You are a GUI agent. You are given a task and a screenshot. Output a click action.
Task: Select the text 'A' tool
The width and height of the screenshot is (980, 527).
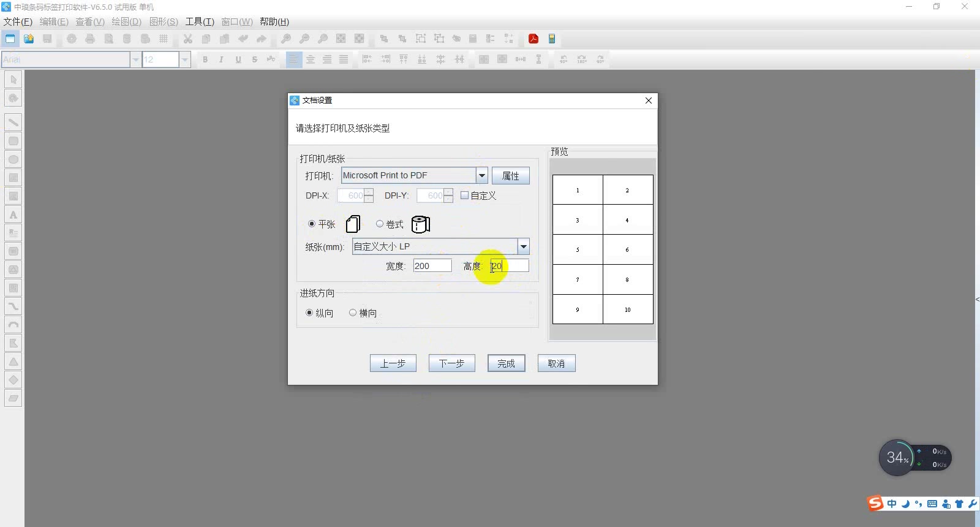tap(13, 214)
